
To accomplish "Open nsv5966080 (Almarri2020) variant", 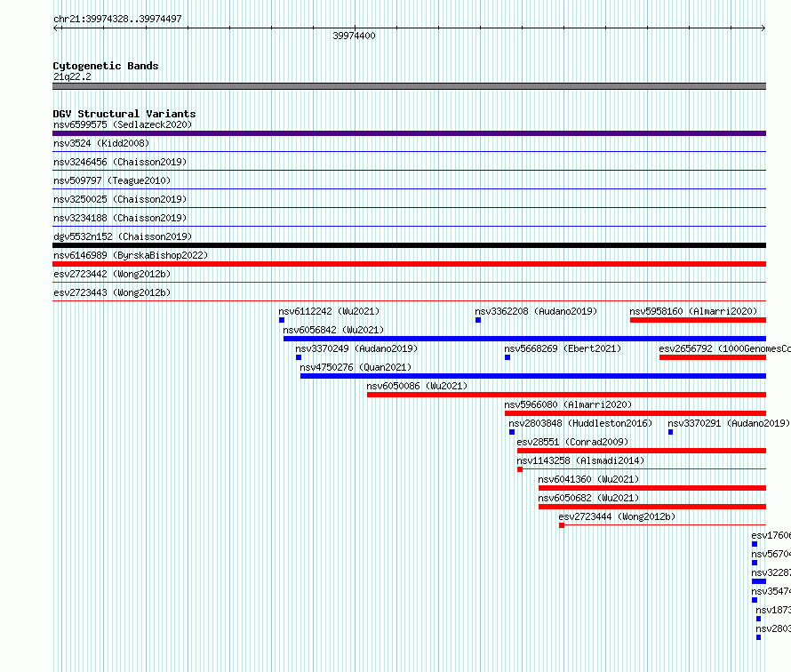I will click(x=568, y=404).
